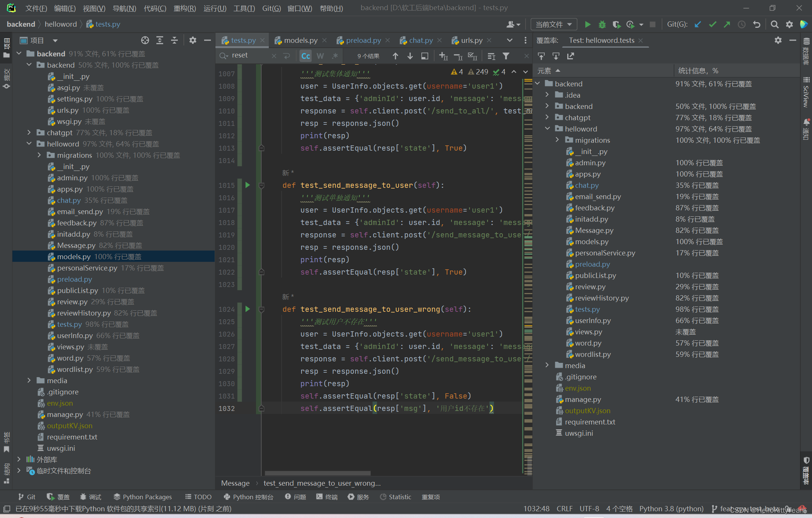Click the Git update project arrow
This screenshot has height=518, width=812.
pyautogui.click(x=698, y=24)
